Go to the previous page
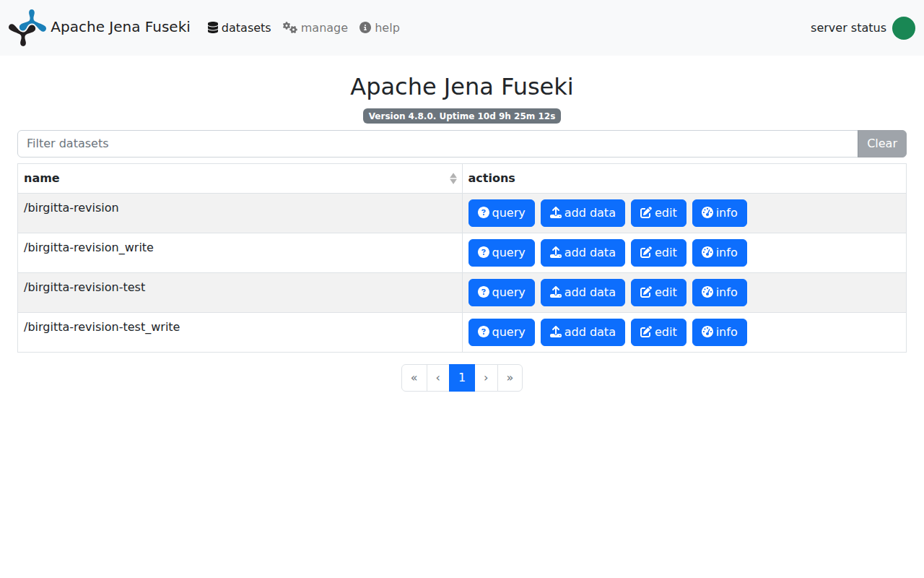Image resolution: width=924 pixels, height=578 pixels. [x=437, y=378]
